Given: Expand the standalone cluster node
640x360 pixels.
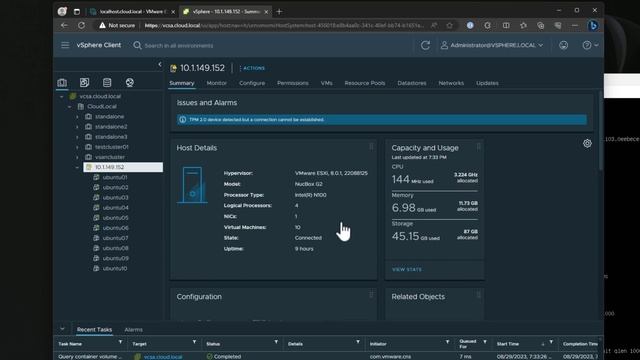Looking at the screenshot, I should 77,117.
